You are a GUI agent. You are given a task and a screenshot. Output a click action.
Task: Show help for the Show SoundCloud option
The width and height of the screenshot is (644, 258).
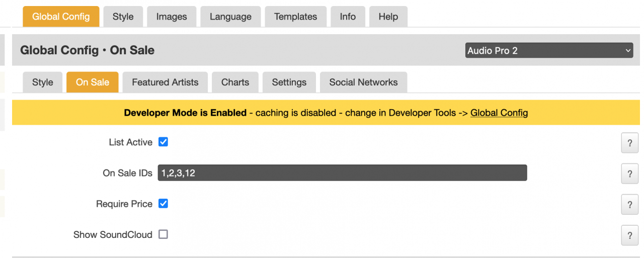(629, 235)
